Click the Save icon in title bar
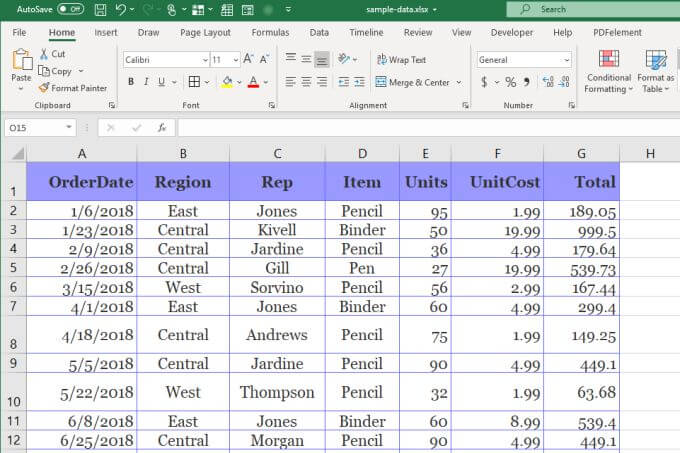The image size is (680, 453). coord(100,9)
